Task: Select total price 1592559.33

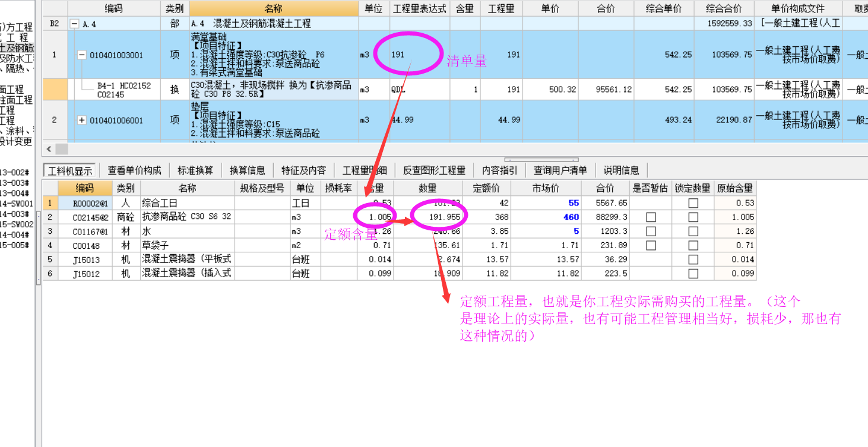Action: 724,24
